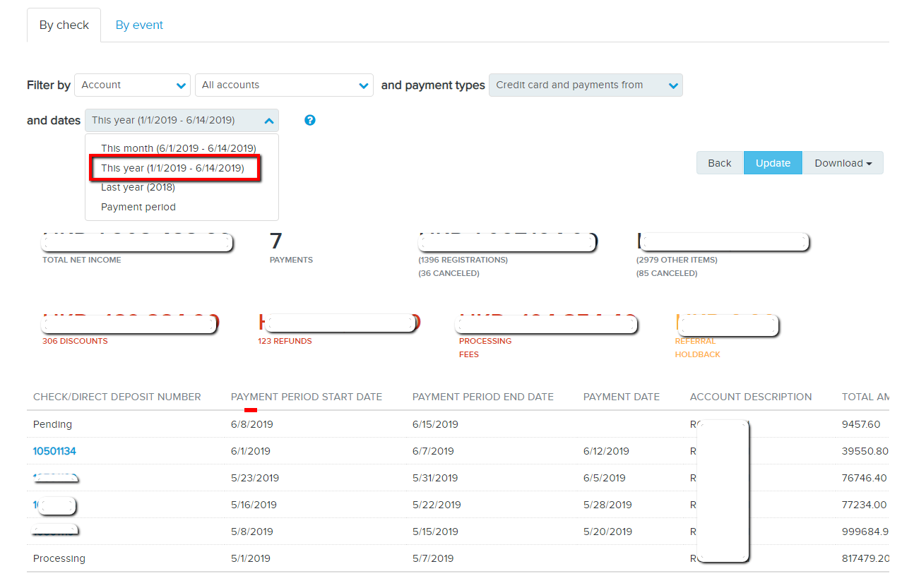Switch to the By event tab
Image resolution: width=914 pixels, height=588 pixels.
point(139,25)
